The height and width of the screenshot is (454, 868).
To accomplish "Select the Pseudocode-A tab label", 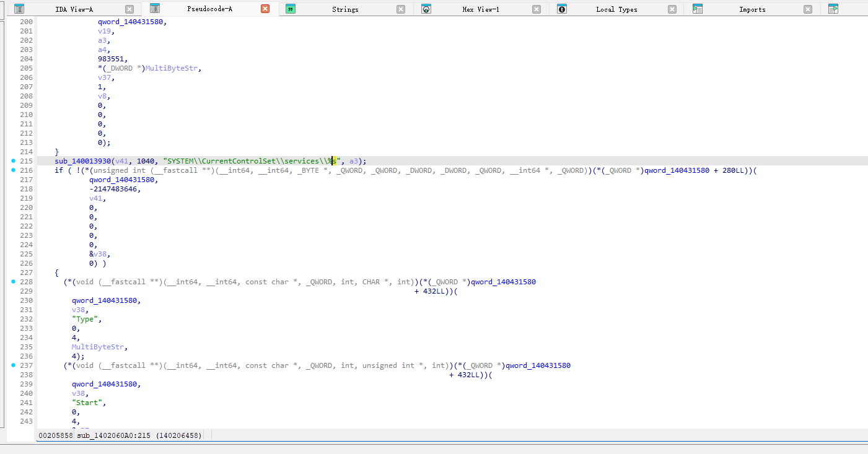I will coord(210,9).
